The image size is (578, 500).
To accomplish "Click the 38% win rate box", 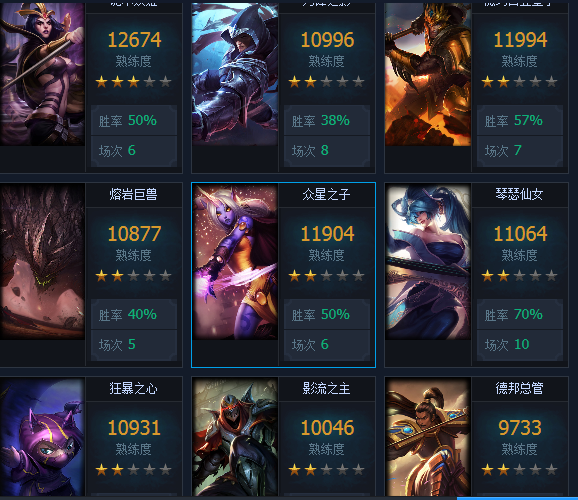I will click(x=327, y=120).
